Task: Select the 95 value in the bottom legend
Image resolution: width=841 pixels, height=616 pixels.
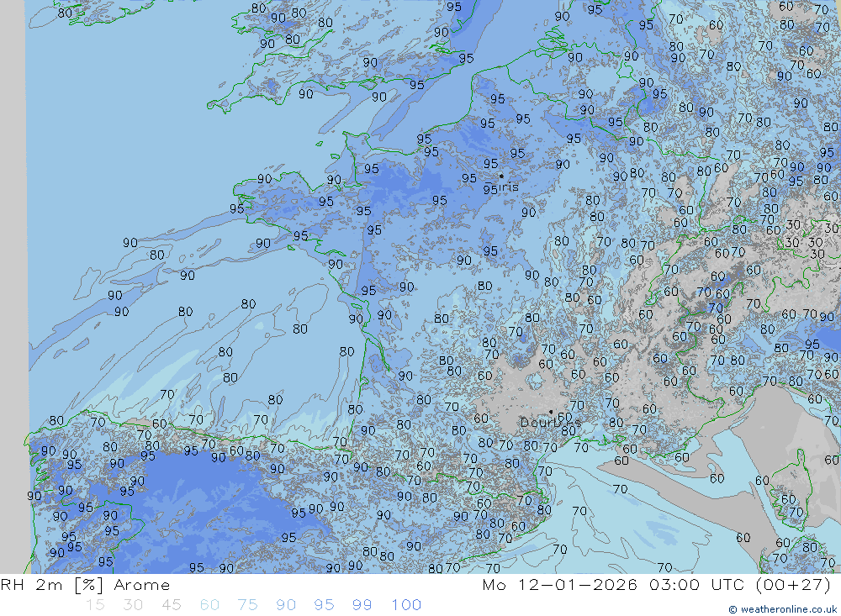Action: pos(324,605)
